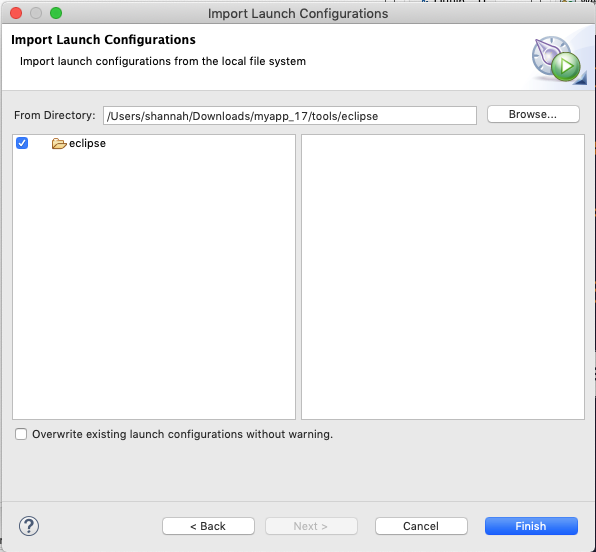
Task: Select the eclipse folder row label
Action: point(87,143)
